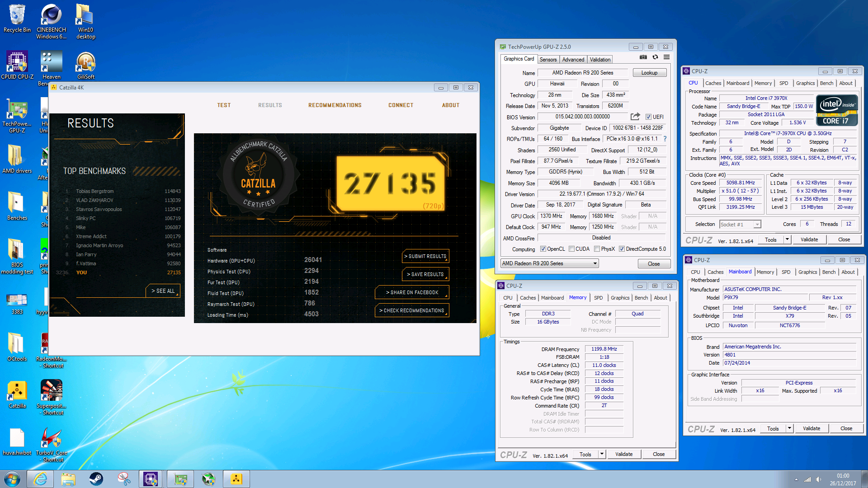Launch the TurboV Core Shortcut icon

point(52,445)
